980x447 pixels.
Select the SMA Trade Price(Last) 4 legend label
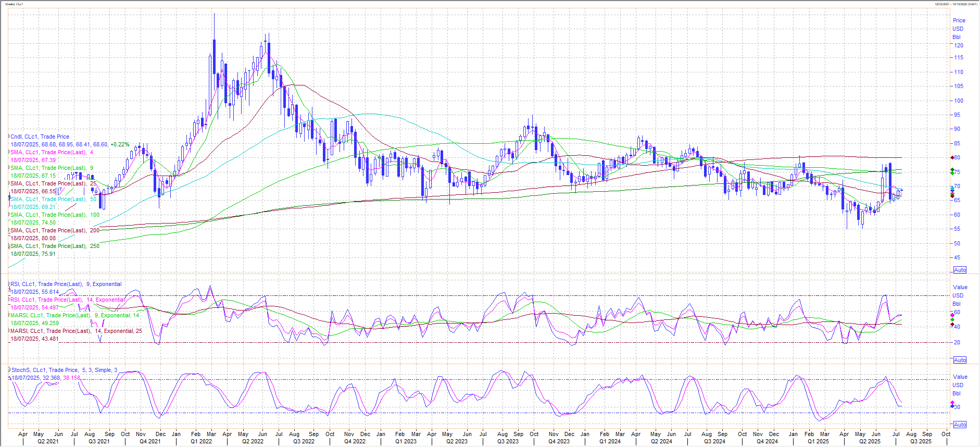tap(52, 152)
